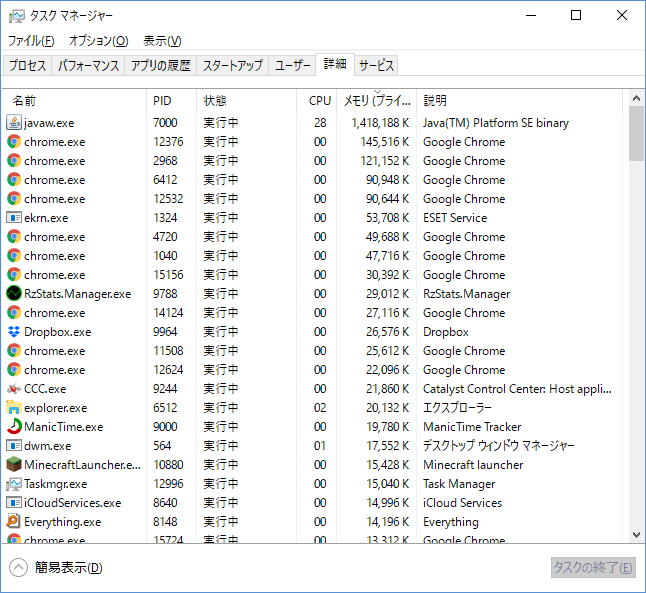Click the Dropbox.exe icon
The width and height of the screenshot is (646, 593).
point(14,332)
